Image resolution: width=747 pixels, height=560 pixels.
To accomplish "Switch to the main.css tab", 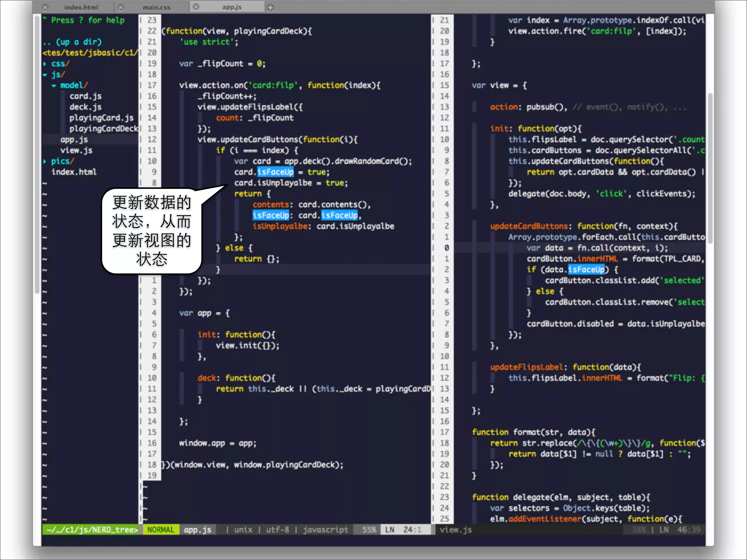I will (x=156, y=7).
